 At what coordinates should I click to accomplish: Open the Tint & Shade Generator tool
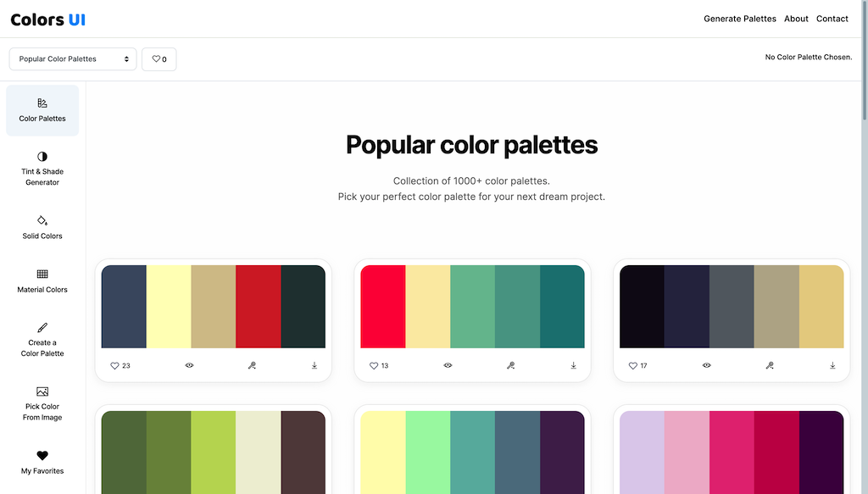42,169
